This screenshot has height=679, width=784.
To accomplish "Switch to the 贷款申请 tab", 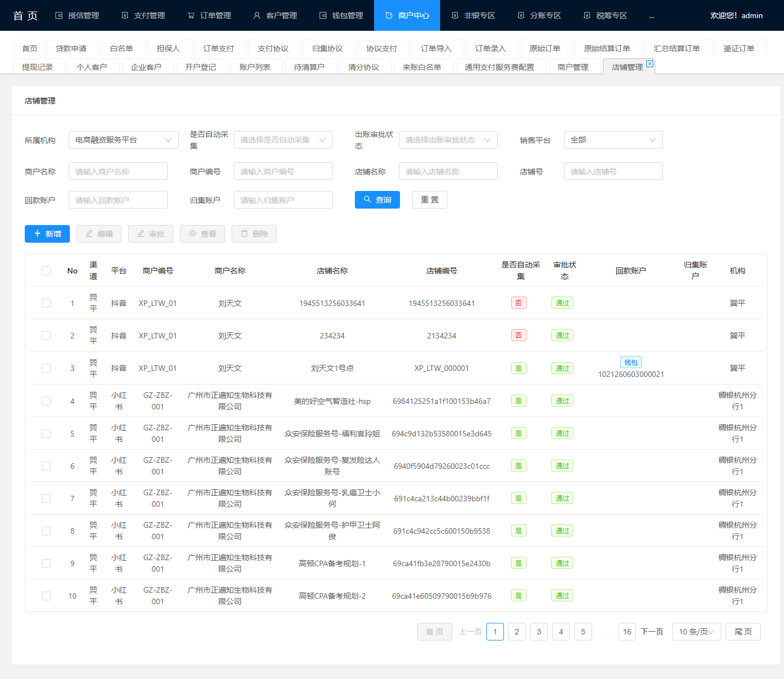I will point(71,48).
